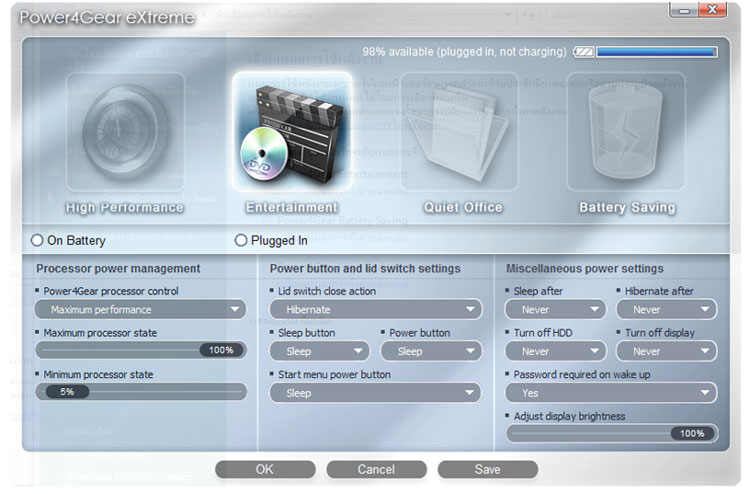Open Start menu power button dropdown
The width and height of the screenshot is (750, 494).
point(376,393)
